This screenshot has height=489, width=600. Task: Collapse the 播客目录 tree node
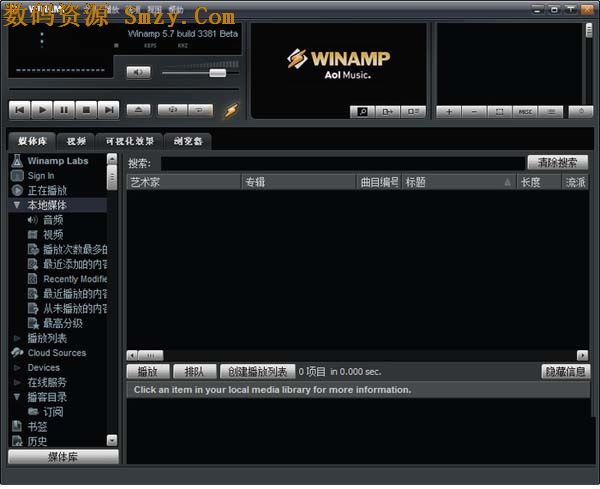(x=17, y=397)
